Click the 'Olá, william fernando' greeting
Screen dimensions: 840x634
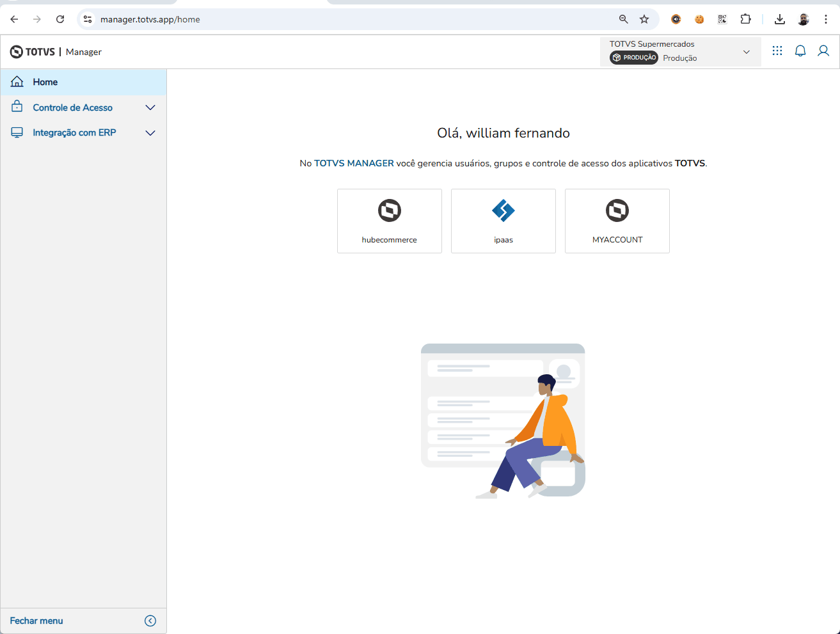(x=503, y=133)
